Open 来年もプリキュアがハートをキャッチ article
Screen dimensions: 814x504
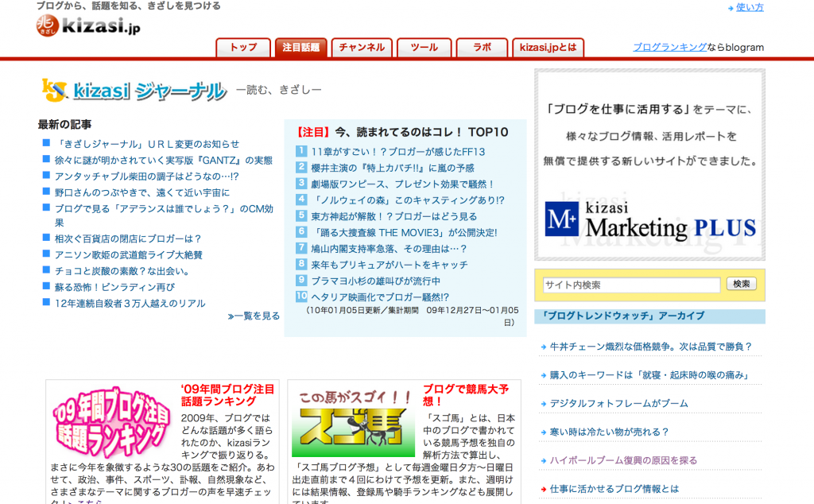[390, 265]
